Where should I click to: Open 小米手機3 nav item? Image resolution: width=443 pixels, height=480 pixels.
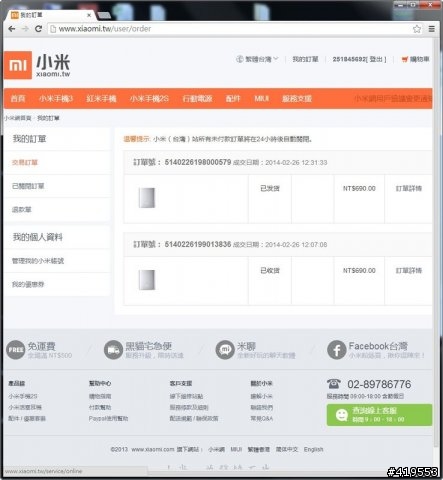[x=56, y=99]
